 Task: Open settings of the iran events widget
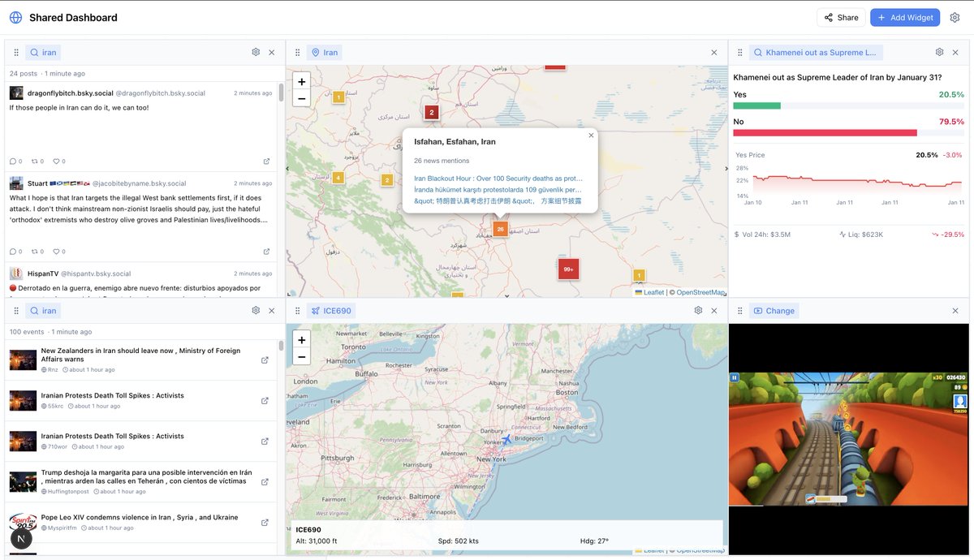pos(256,310)
